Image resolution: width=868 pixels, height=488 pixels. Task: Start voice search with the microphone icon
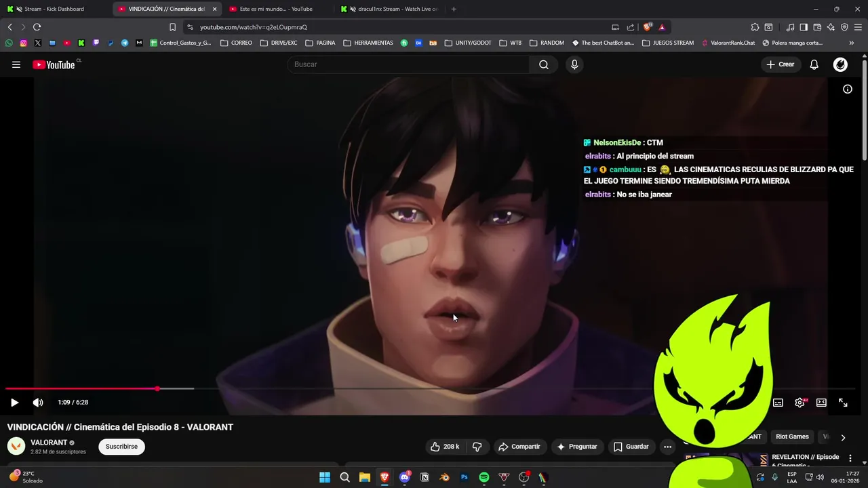point(574,64)
